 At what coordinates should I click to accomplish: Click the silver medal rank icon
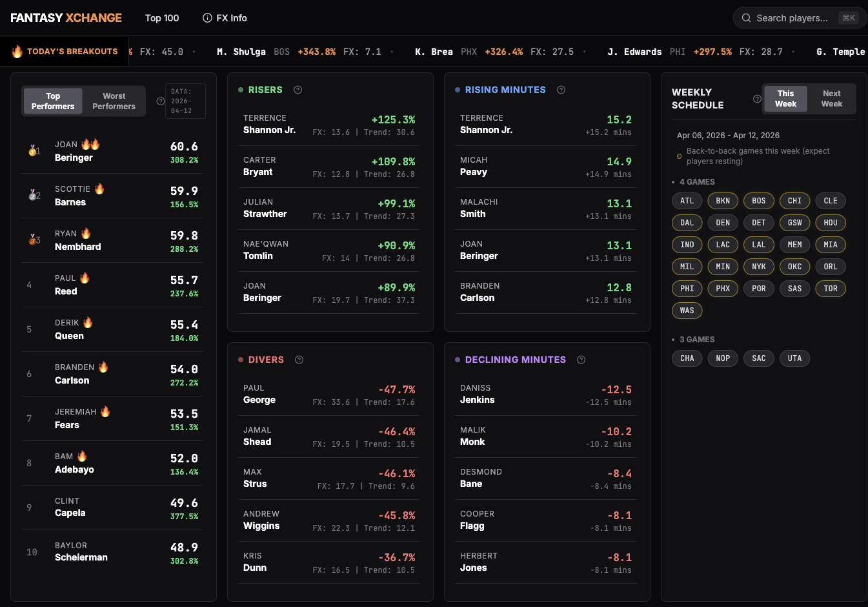point(32,195)
